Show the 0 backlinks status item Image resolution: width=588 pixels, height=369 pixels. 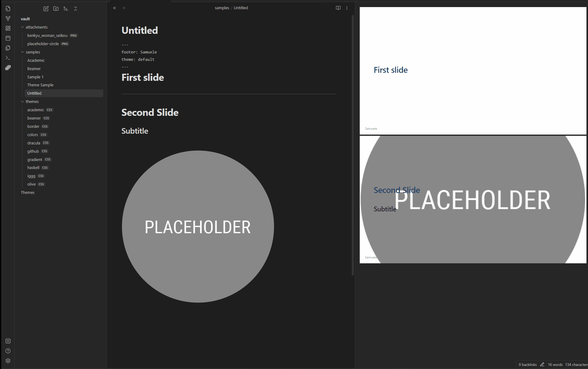(x=528, y=364)
